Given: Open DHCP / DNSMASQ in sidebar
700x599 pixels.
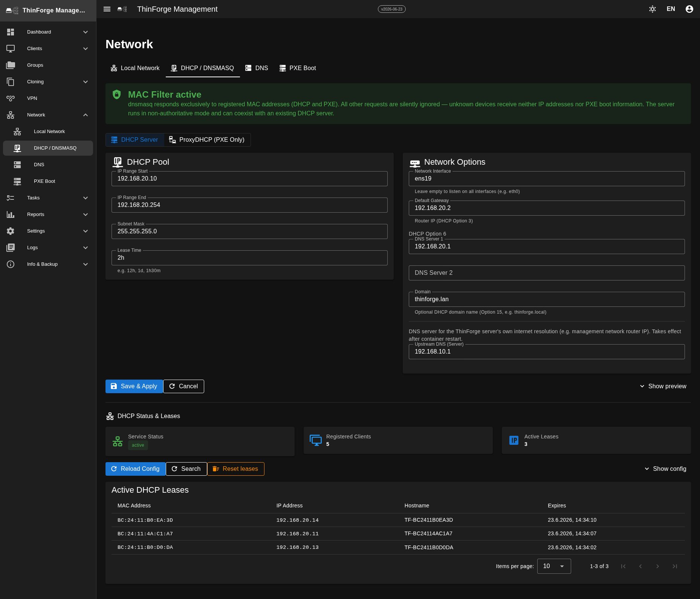Looking at the screenshot, I should [x=48, y=148].
